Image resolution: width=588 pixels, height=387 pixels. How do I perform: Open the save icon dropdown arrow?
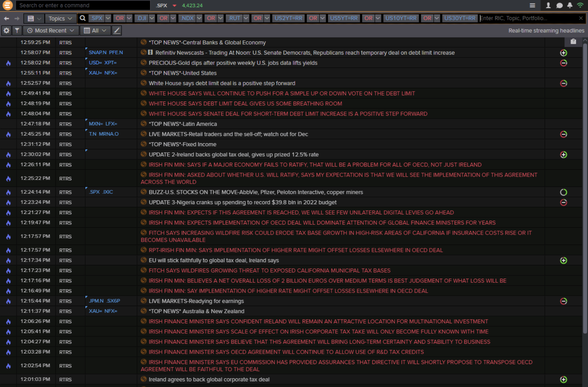click(x=39, y=18)
